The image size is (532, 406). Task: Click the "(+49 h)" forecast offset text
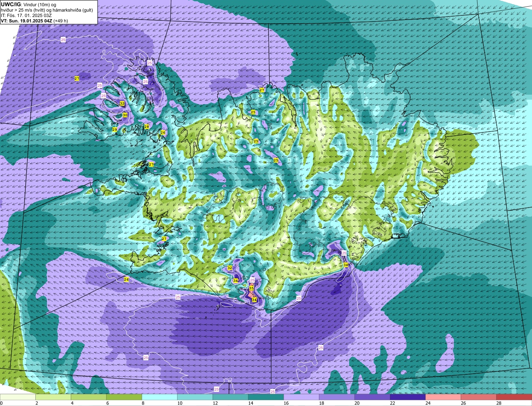click(x=61, y=21)
